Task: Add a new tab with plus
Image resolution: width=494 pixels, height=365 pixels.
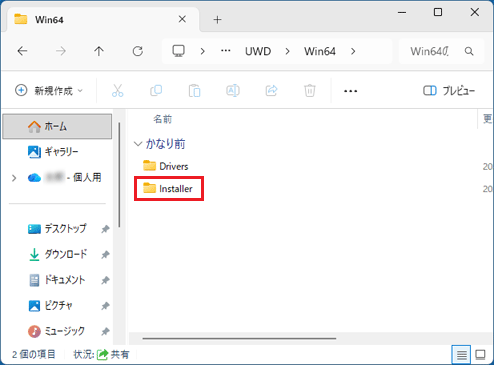Action: click(217, 20)
